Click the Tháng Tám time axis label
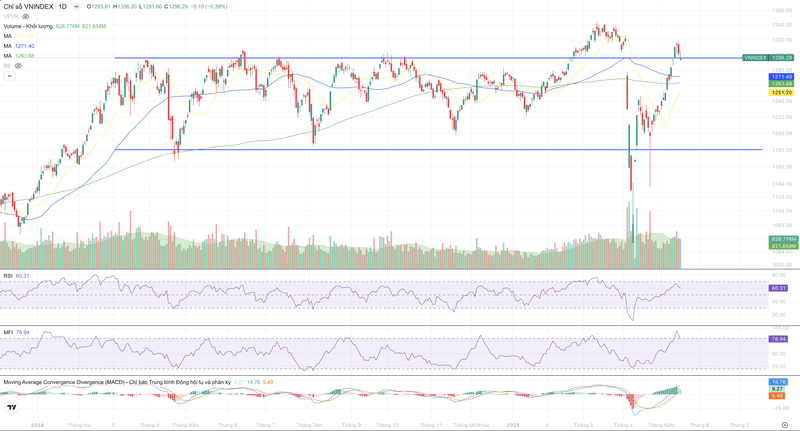The height and width of the screenshot is (431, 800). pos(309,425)
